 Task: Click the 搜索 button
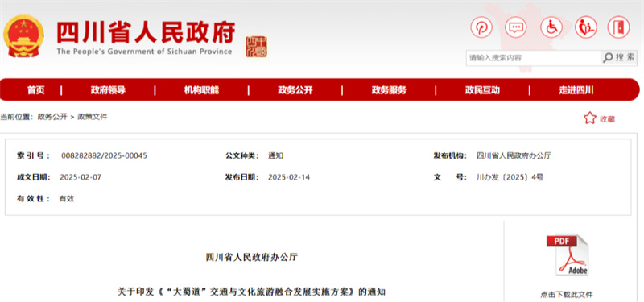tap(619, 58)
